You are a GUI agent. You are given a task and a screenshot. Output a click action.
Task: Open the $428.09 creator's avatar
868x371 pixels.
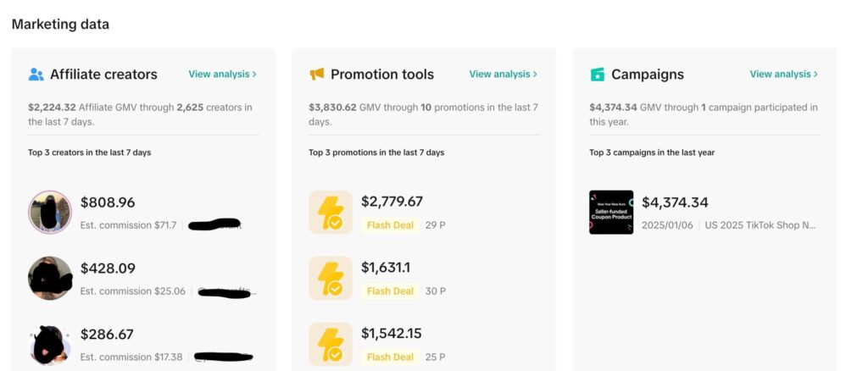[50, 278]
